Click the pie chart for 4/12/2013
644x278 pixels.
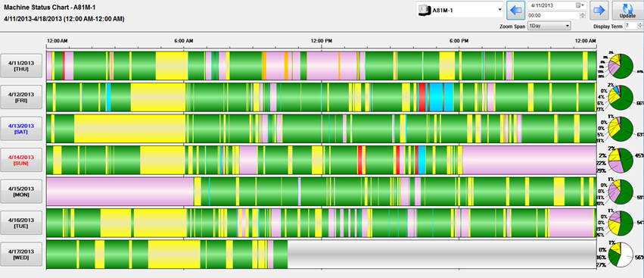point(621,97)
